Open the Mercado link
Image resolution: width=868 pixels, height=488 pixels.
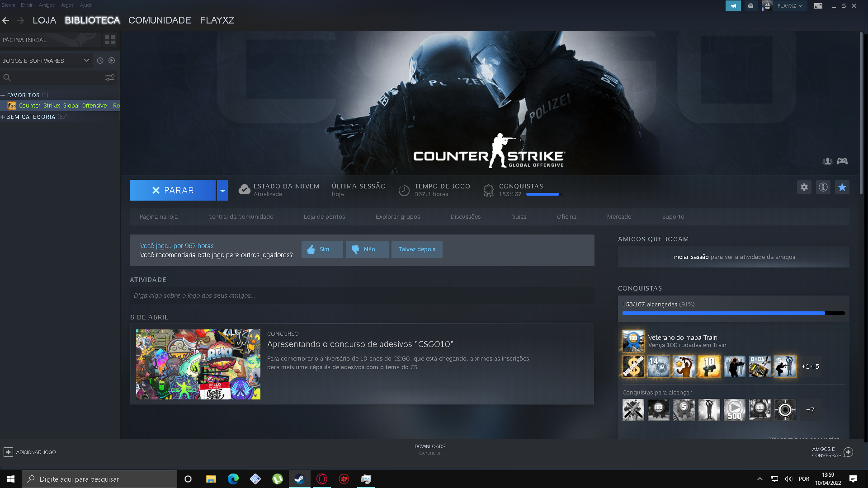coord(619,217)
